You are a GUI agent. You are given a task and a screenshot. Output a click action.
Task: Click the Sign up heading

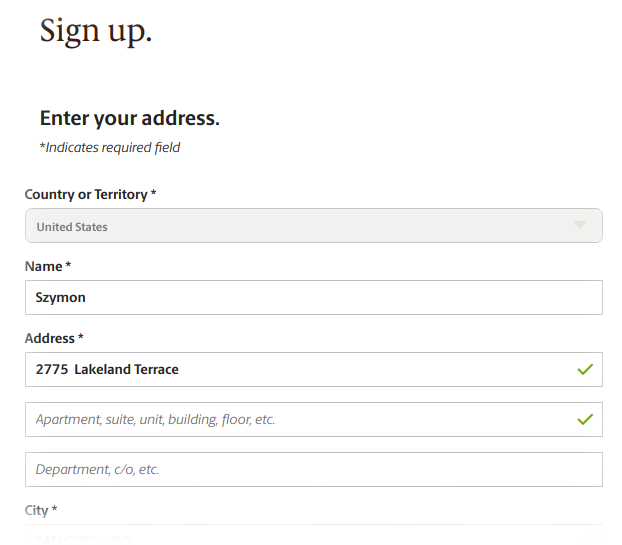point(96,31)
